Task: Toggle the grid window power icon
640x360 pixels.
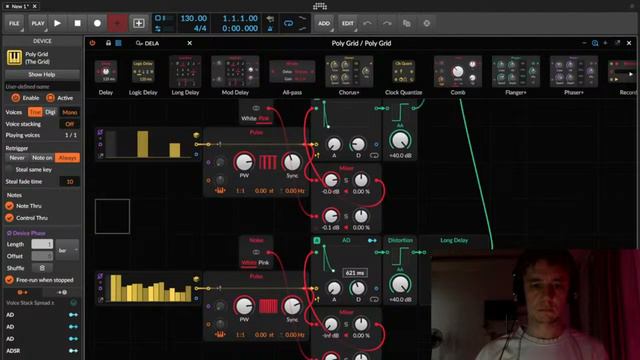Action: (x=92, y=43)
